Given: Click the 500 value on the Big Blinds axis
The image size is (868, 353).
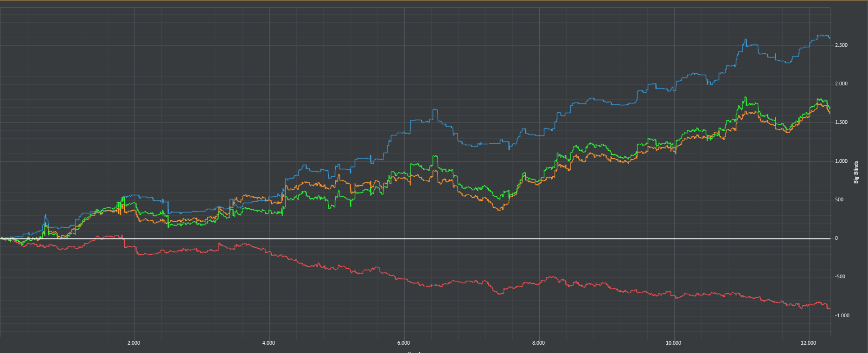Looking at the screenshot, I should [x=839, y=200].
